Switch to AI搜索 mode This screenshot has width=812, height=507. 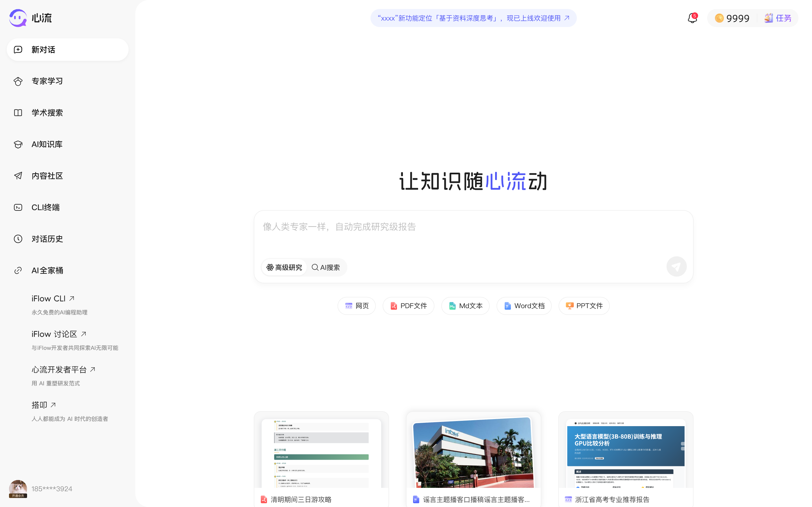coord(326,267)
